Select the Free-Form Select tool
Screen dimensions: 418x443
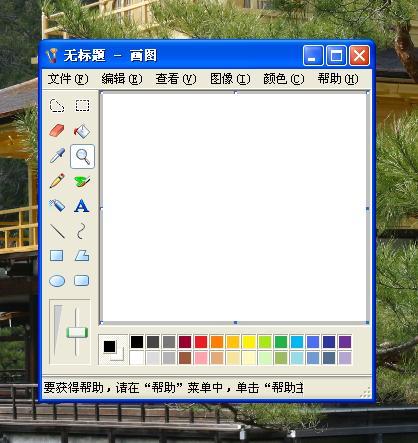point(57,106)
